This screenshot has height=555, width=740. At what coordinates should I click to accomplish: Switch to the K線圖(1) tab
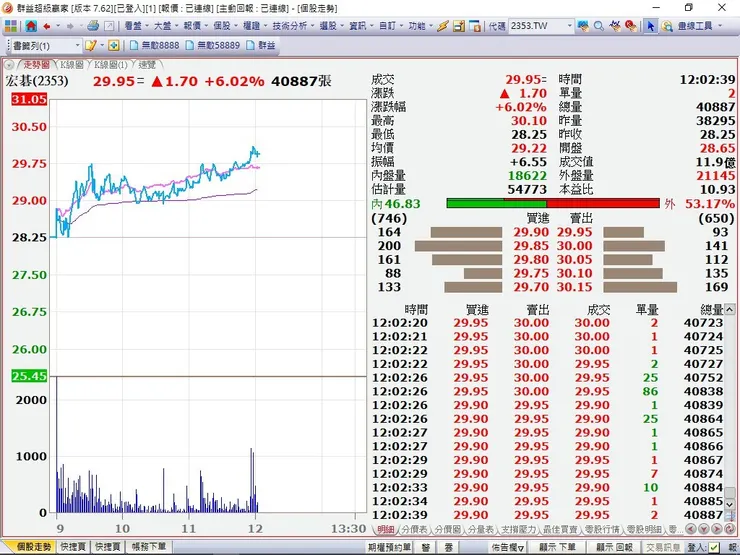110,65
